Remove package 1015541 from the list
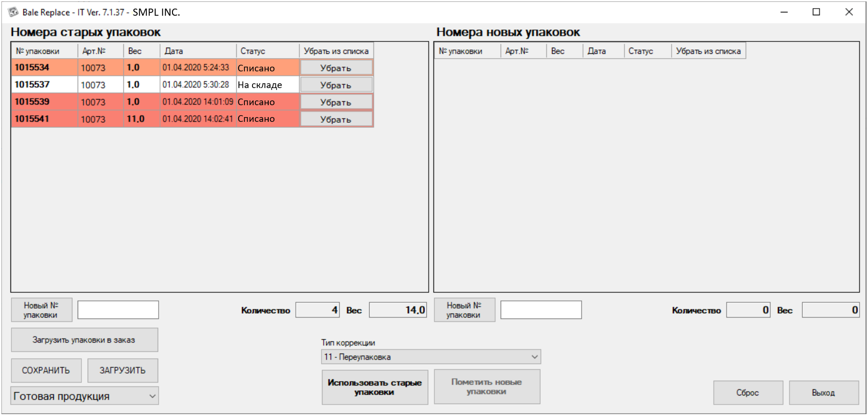The image size is (868, 416). pyautogui.click(x=335, y=119)
